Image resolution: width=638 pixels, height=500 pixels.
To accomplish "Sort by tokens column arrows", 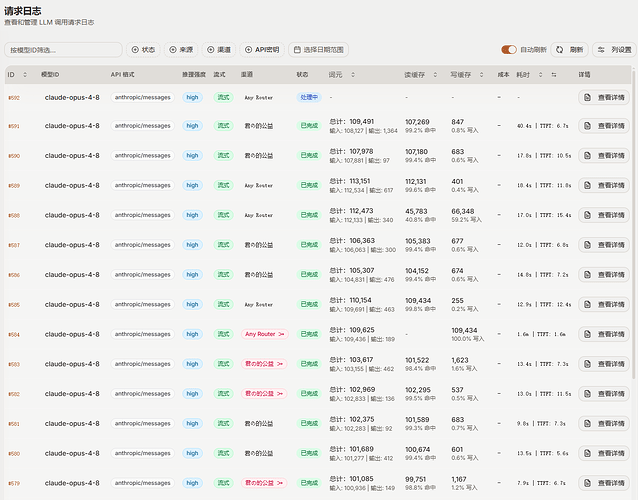I will [353, 74].
